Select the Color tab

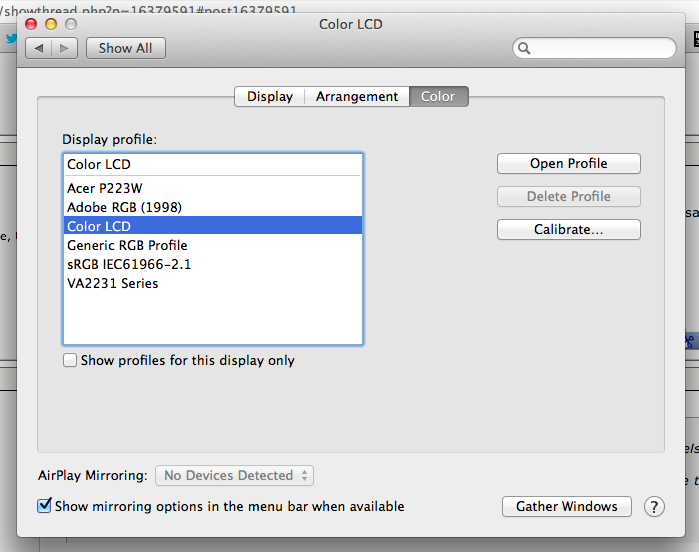tap(438, 96)
